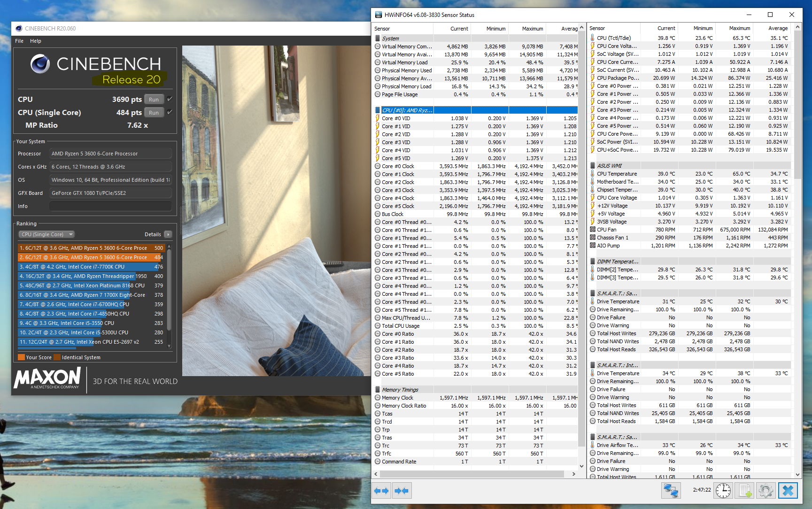
Task: Click the GFX Board field showing GeForce GTX
Action: coord(110,193)
